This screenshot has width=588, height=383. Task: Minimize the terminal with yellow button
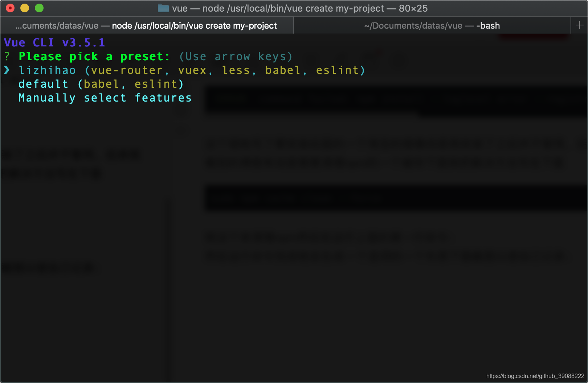[25, 8]
